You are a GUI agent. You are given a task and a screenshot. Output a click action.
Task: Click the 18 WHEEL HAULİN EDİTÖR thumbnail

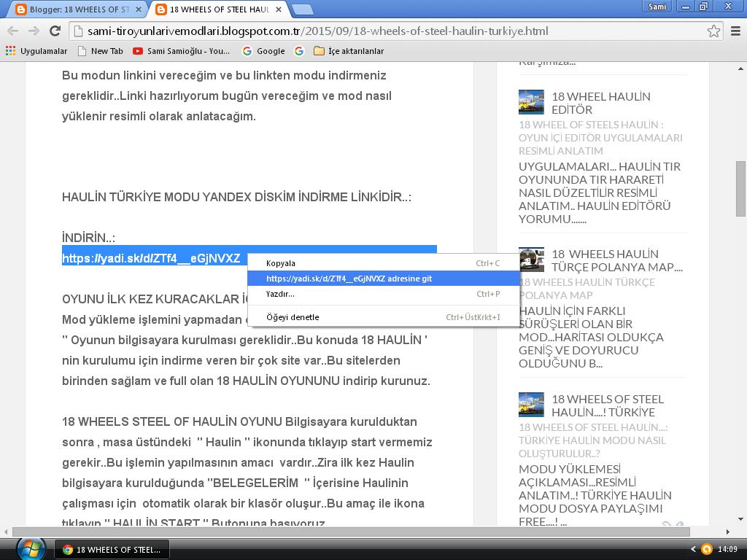(531, 102)
